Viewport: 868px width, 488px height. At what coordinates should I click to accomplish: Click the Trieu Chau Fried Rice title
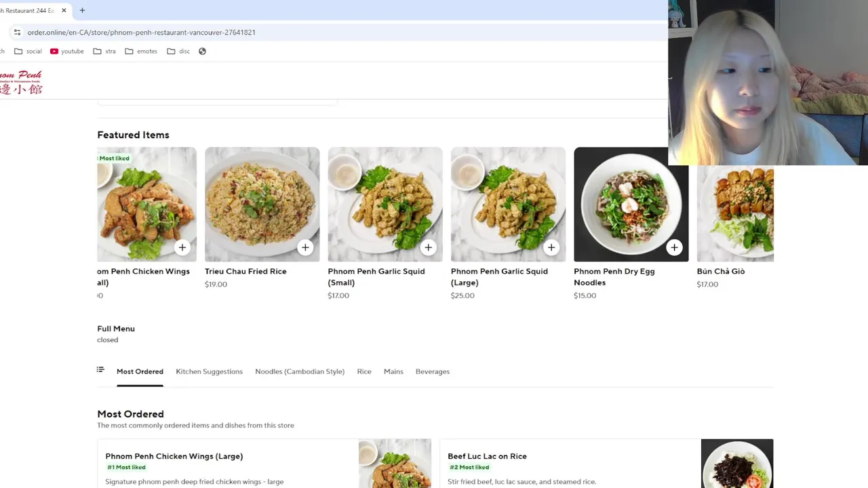[x=245, y=271]
